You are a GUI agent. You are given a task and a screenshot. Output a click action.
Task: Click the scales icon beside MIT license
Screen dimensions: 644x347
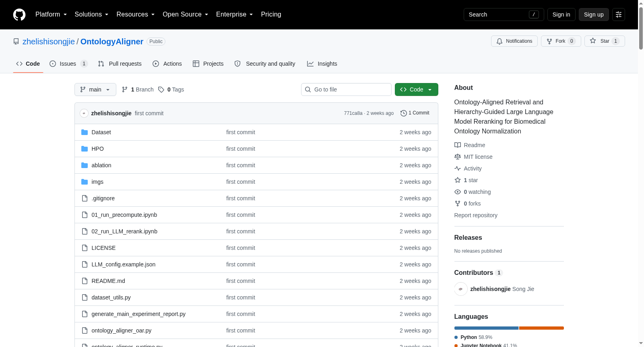click(x=458, y=157)
